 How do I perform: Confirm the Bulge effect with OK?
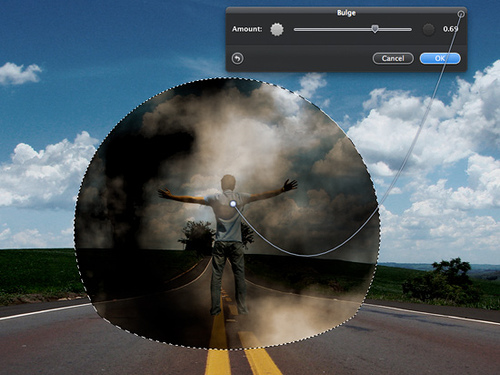point(440,58)
